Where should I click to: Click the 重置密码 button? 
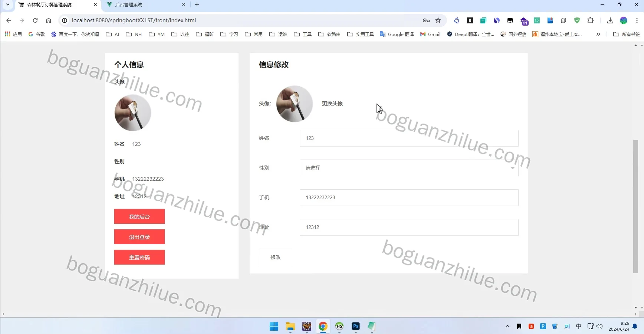[x=139, y=257]
